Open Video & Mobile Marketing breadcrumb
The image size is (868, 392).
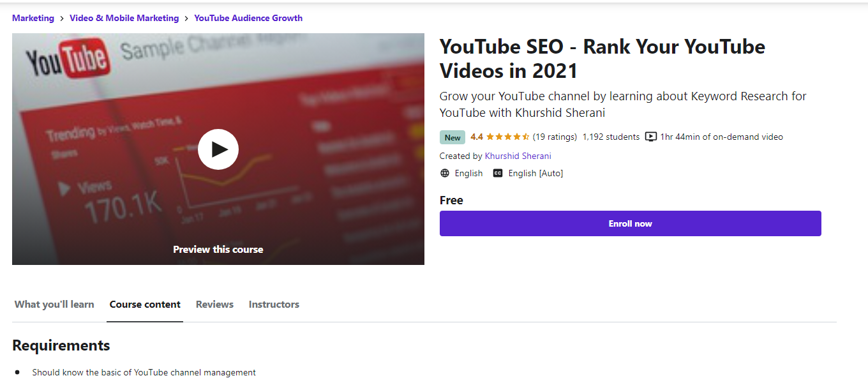click(x=124, y=18)
